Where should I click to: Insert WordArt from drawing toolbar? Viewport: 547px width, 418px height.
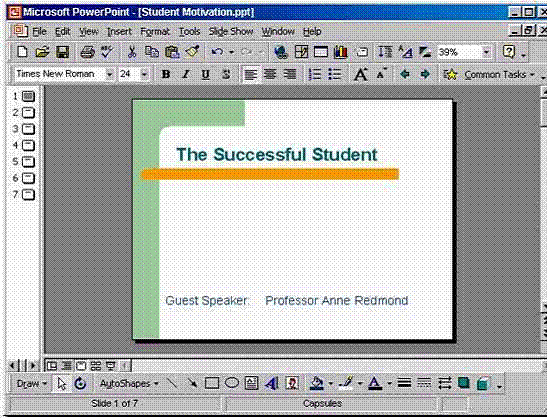point(271,383)
